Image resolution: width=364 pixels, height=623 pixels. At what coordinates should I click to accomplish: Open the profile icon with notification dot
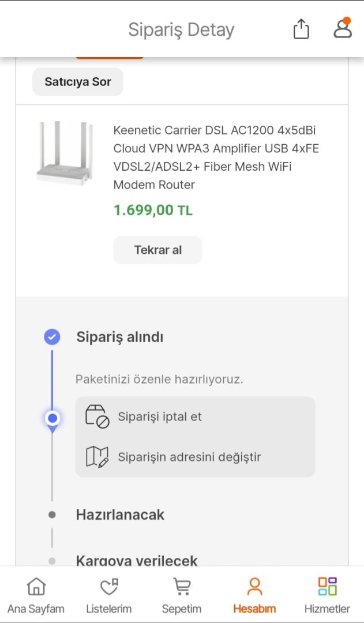pyautogui.click(x=343, y=29)
